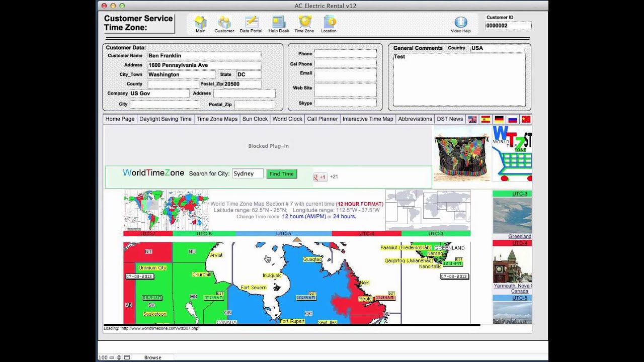Switch to the German flag icon
This screenshot has width=644, height=362.
pyautogui.click(x=499, y=119)
